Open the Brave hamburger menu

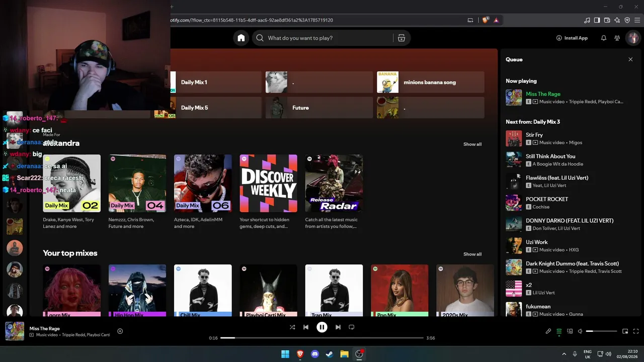pos(637,20)
